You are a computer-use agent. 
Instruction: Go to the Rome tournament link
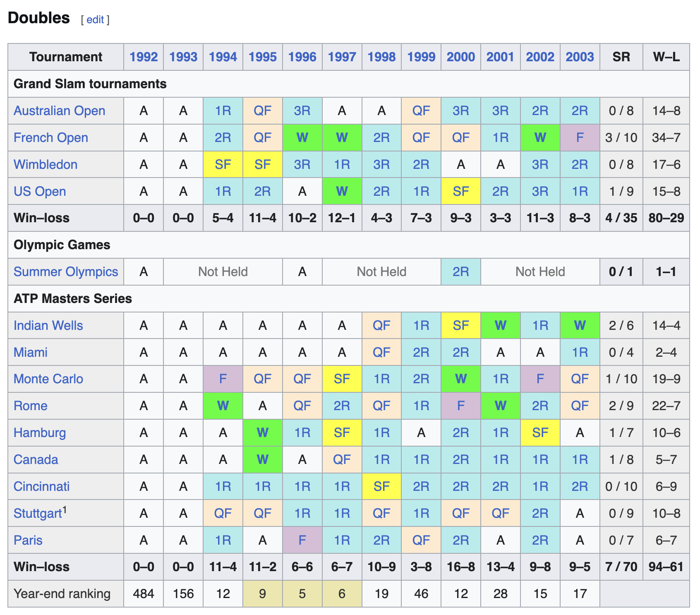pyautogui.click(x=31, y=406)
